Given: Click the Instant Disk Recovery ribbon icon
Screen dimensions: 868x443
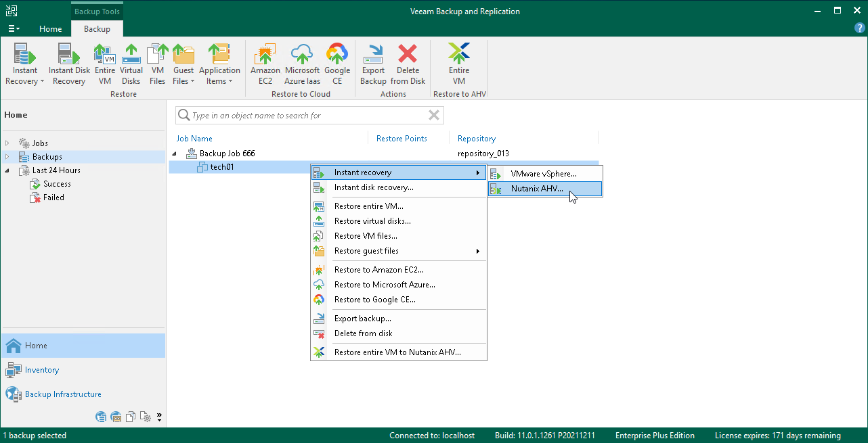Looking at the screenshot, I should click(69, 53).
